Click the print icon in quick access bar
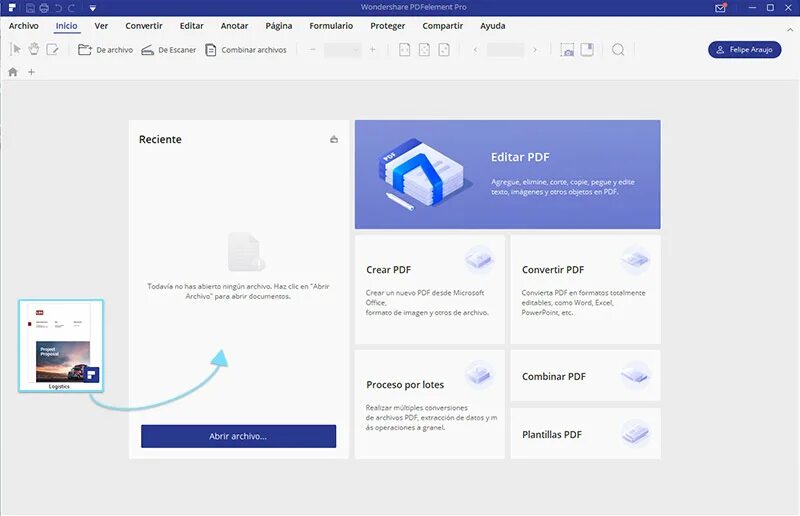The width and height of the screenshot is (800, 516). [44, 8]
